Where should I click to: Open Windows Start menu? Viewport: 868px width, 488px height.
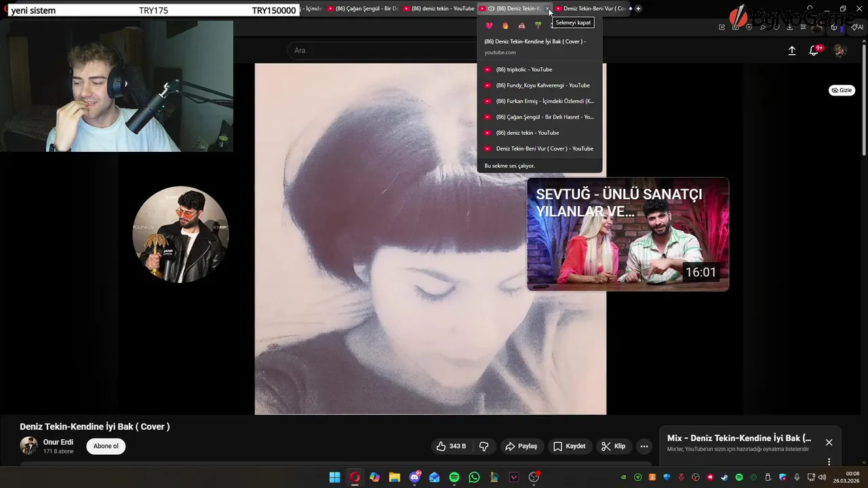click(x=335, y=477)
